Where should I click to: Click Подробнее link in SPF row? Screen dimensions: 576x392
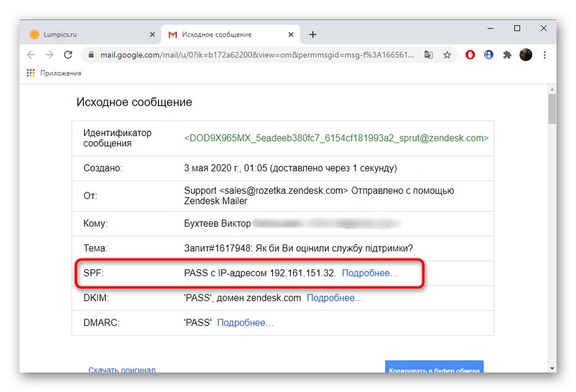point(370,273)
